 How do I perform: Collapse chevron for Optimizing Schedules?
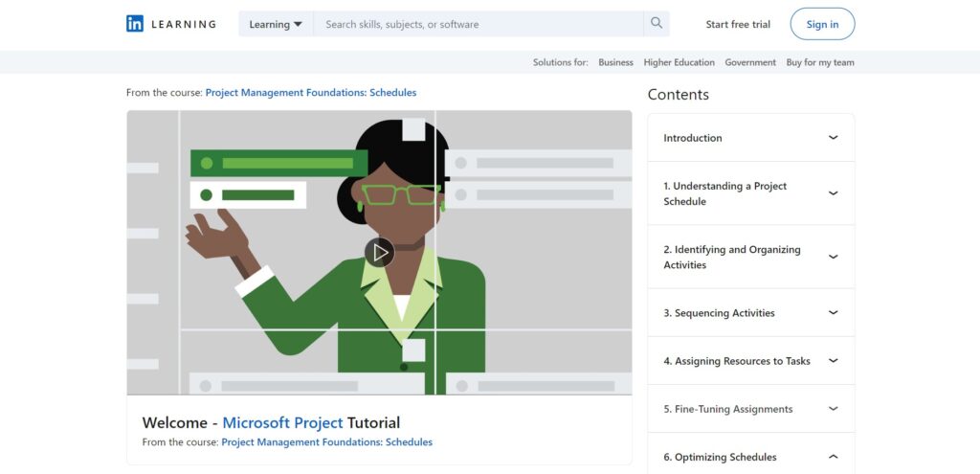pyautogui.click(x=833, y=457)
